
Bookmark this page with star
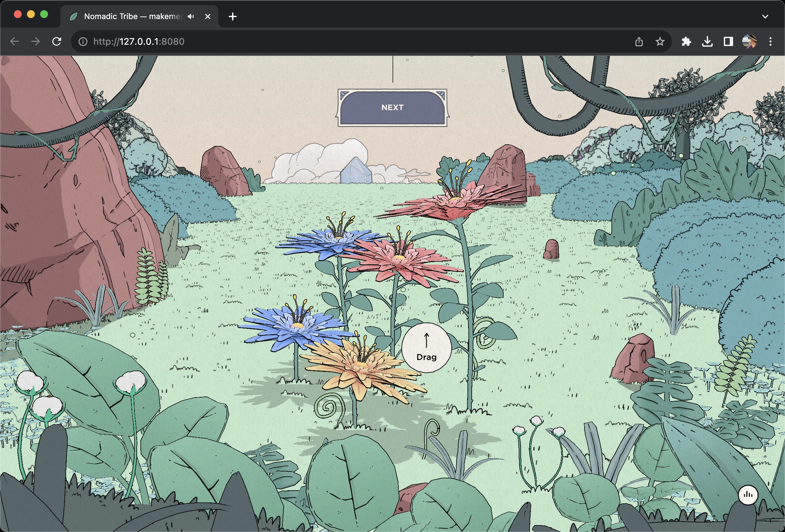(660, 41)
